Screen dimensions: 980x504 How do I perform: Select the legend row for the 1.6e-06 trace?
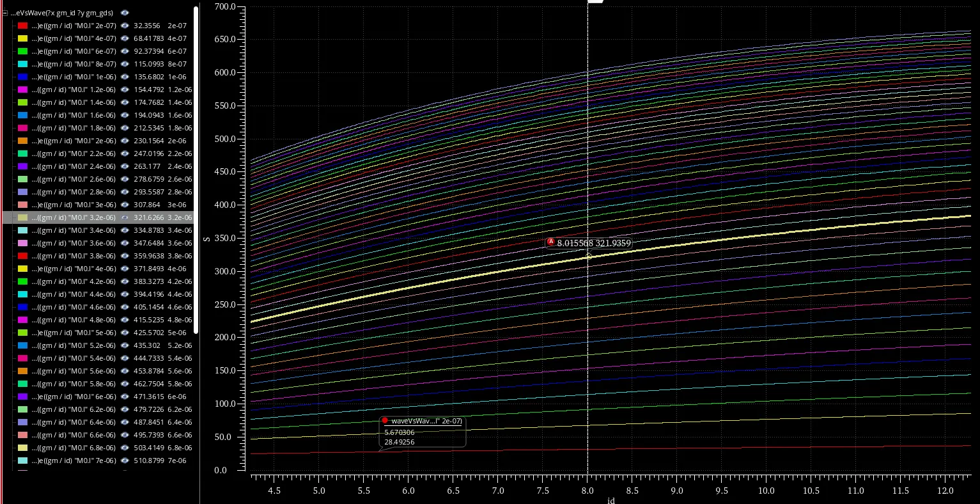(97, 115)
